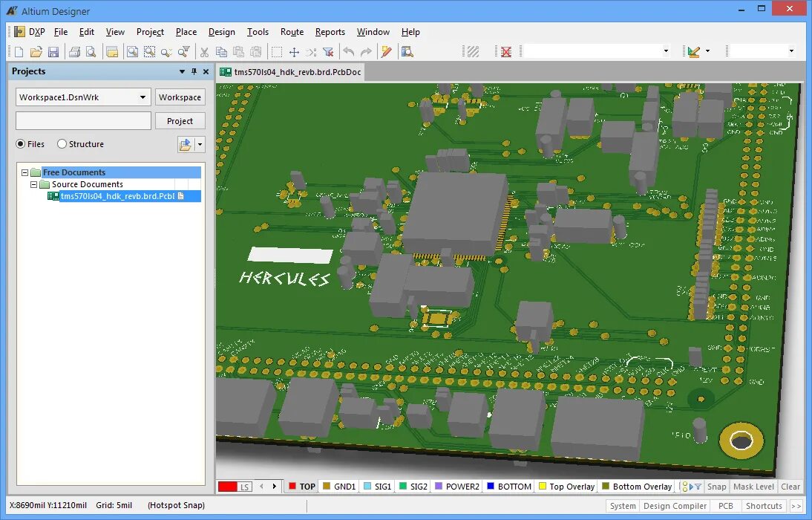Click the Clear button

pos(790,487)
